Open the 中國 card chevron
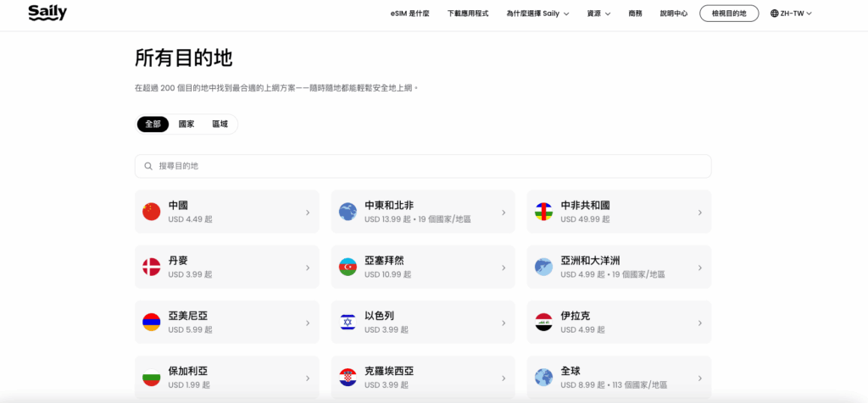The width and height of the screenshot is (868, 403). (308, 213)
